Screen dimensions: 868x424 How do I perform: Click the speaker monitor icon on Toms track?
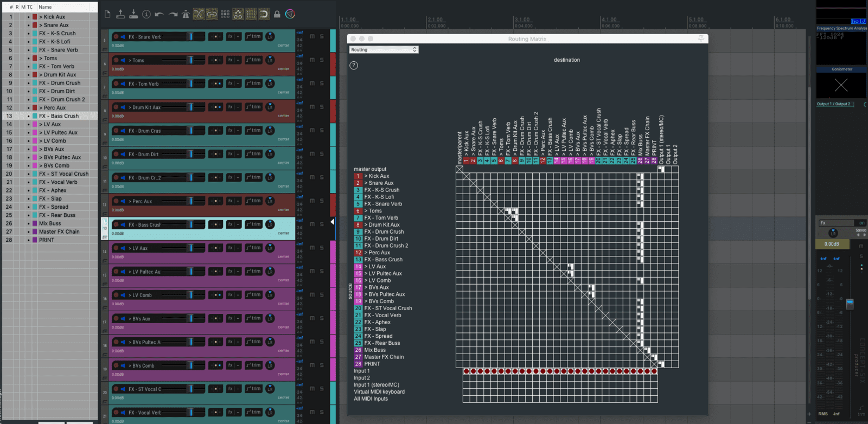123,60
